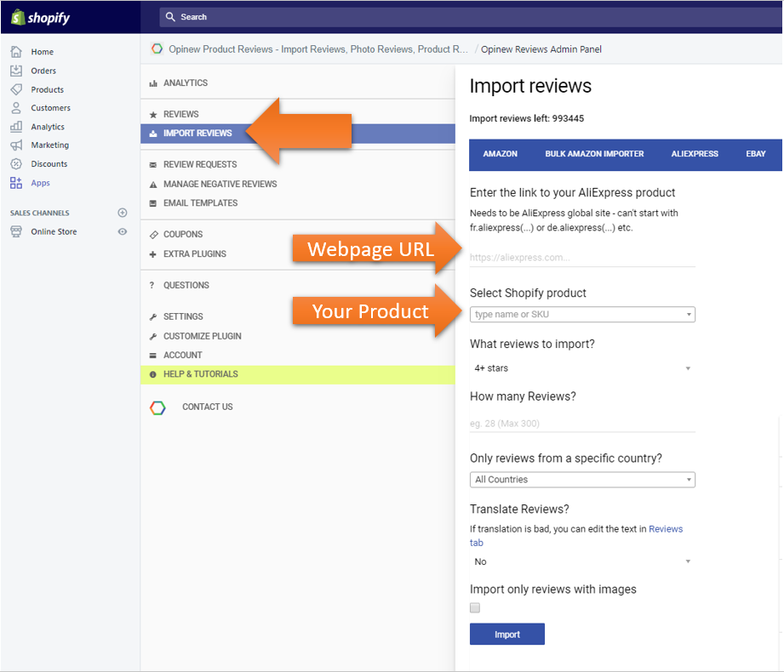Click the Shopify logo
Screen dimensions: 784x672
pos(40,18)
